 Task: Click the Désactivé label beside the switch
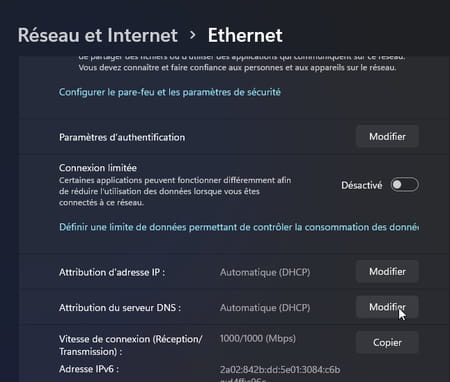point(362,185)
